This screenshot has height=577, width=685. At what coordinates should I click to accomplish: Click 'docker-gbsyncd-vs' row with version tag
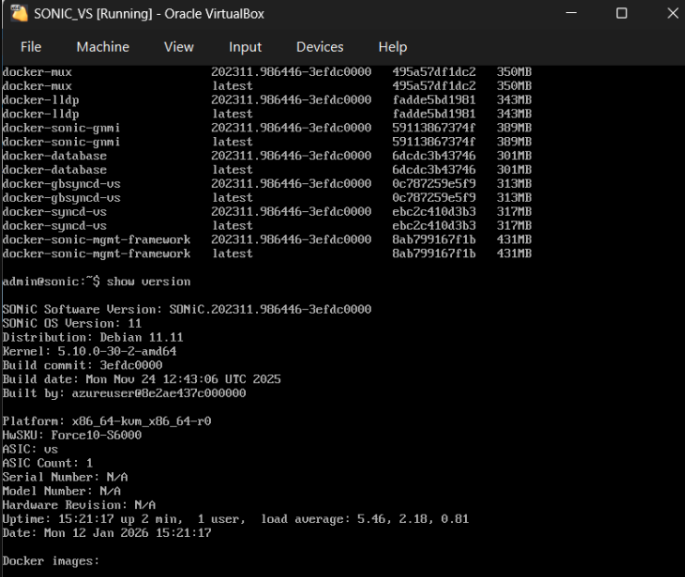tap(267, 183)
